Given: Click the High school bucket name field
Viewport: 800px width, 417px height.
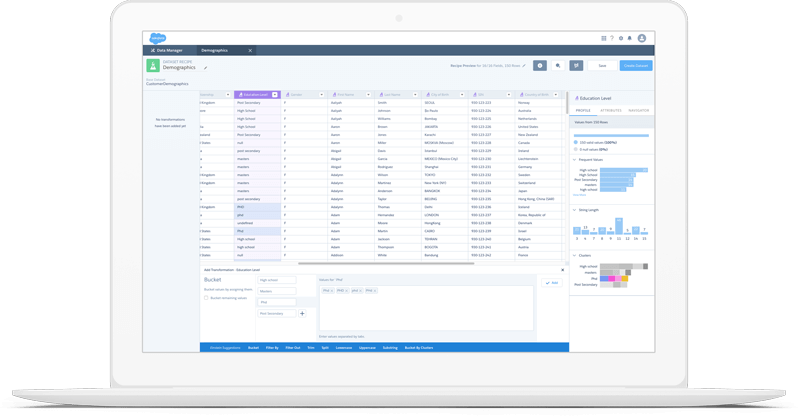Looking at the screenshot, I should click(x=277, y=280).
